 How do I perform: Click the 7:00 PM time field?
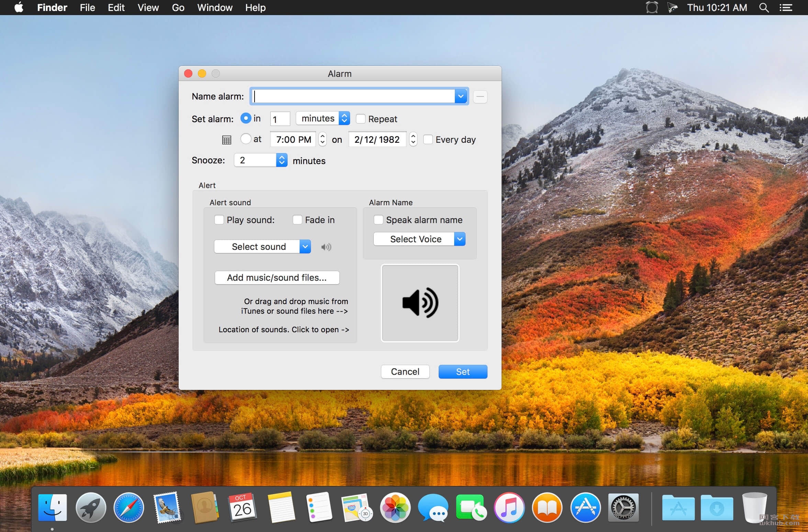[293, 139]
